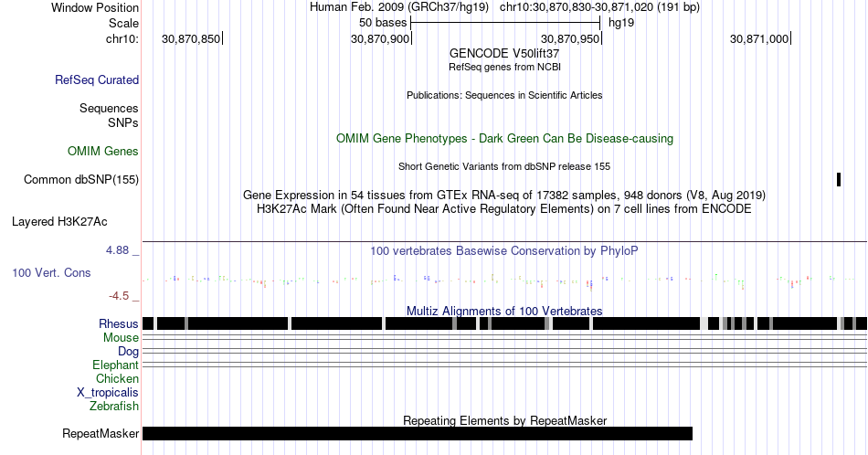Viewport: 868px width, 455px height.
Task: Click the 30,870,900 ruler position
Action: click(x=380, y=38)
